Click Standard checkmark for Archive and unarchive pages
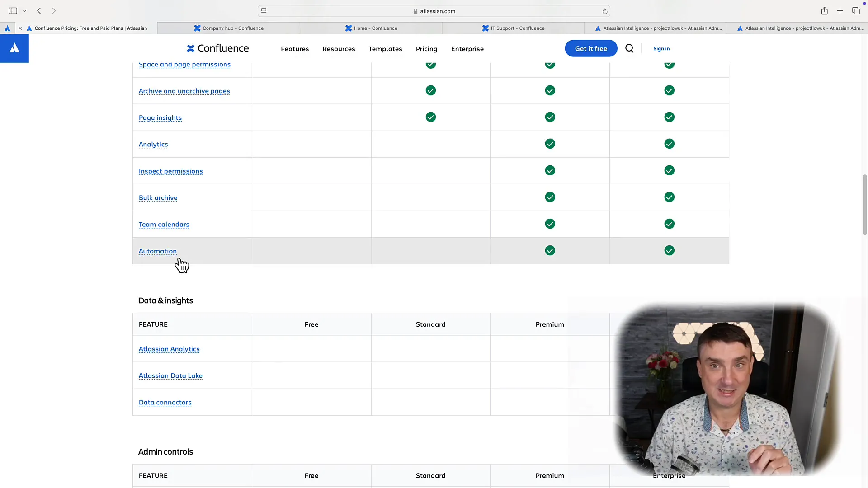The height and width of the screenshot is (488, 868). (431, 90)
